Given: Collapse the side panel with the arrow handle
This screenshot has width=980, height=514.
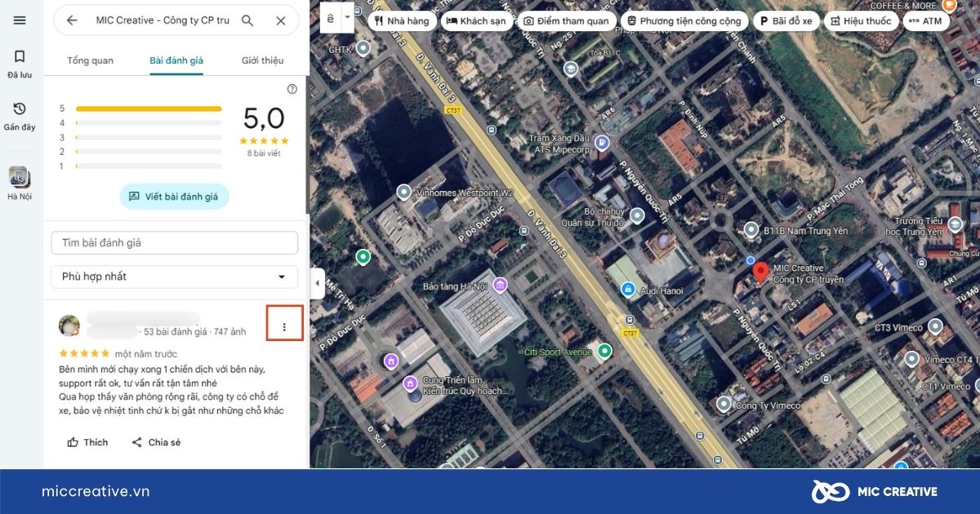Looking at the screenshot, I should coord(317,283).
